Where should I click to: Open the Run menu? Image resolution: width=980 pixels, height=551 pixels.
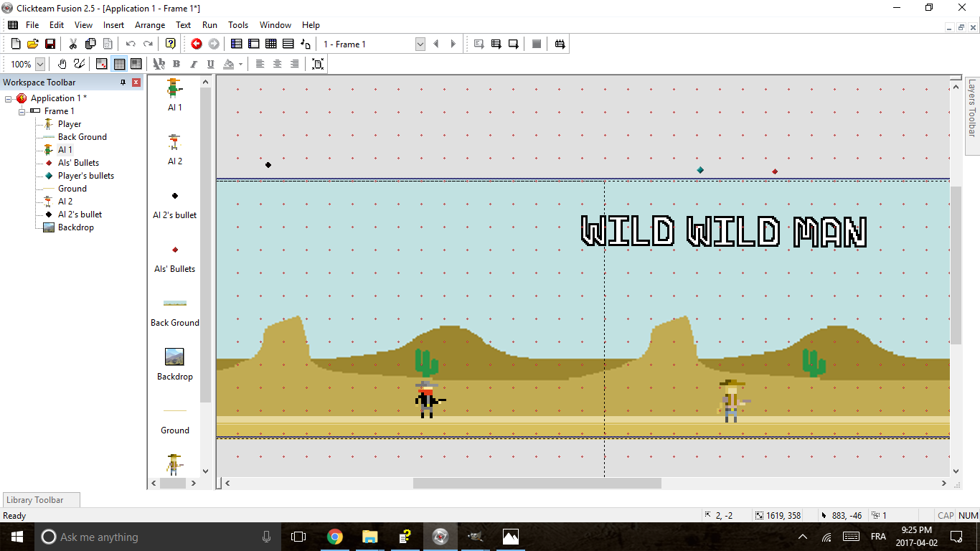pos(209,24)
